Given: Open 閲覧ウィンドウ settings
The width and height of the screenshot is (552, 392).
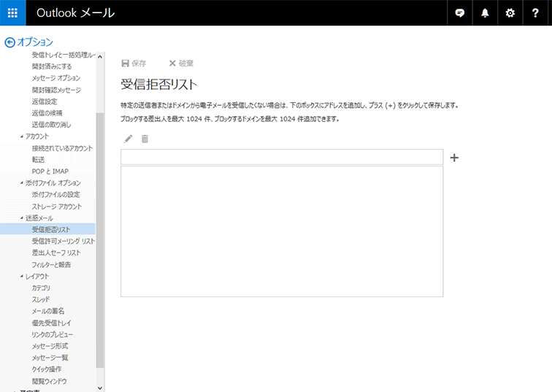Looking at the screenshot, I should (50, 381).
